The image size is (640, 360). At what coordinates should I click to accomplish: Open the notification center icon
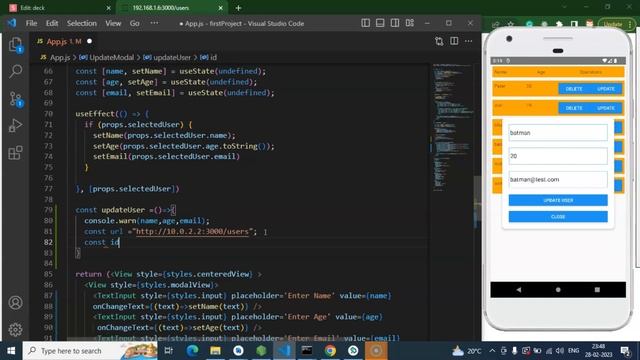625,351
